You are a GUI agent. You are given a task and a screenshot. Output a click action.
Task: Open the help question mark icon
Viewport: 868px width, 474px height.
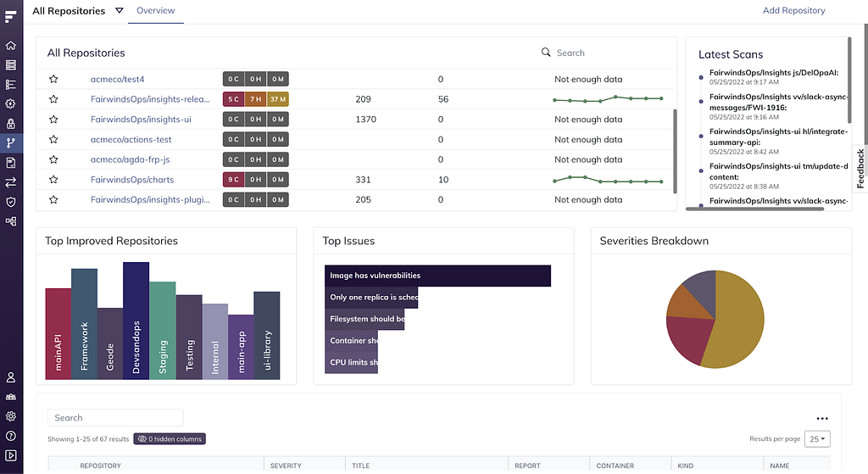[10, 436]
